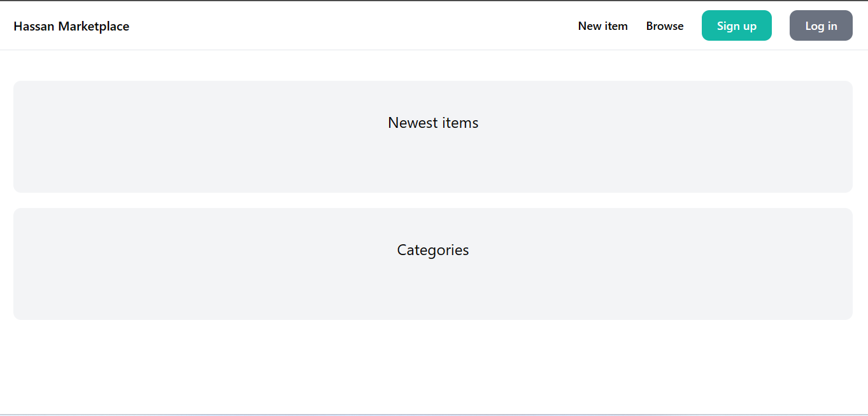
Task: Open signup form with the teal button
Action: point(736,25)
